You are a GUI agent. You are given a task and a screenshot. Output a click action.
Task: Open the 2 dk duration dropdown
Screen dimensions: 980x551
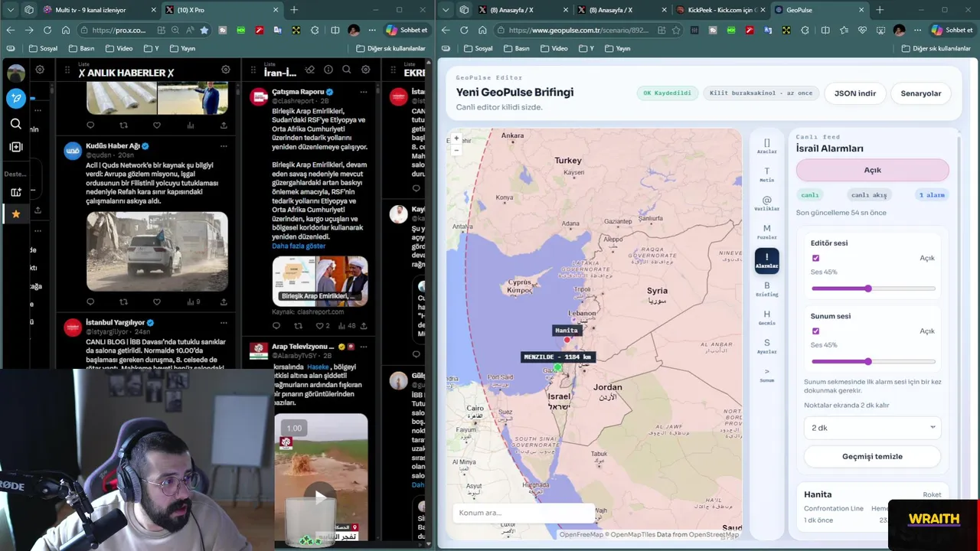point(872,428)
